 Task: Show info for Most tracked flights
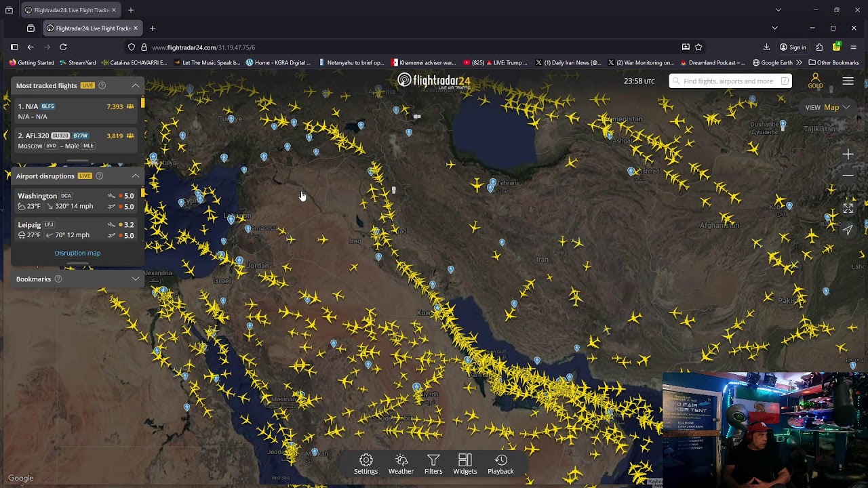coord(102,85)
